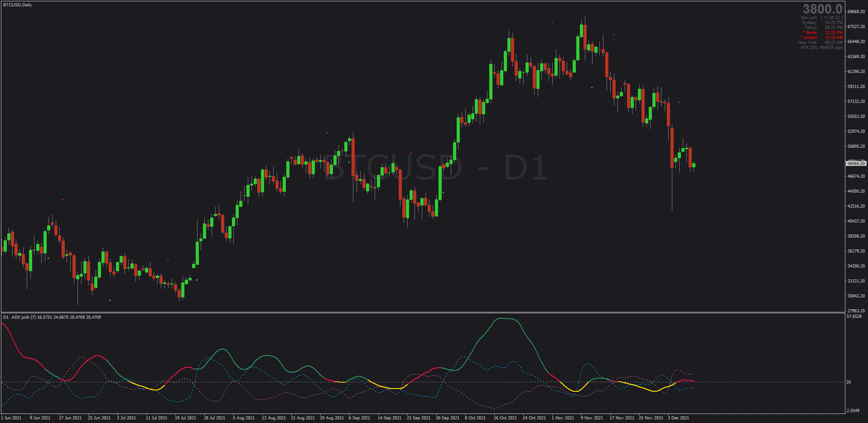This screenshot has height=423, width=868.
Task: Select the 3 Jul 2021 date label
Action: coord(126,418)
